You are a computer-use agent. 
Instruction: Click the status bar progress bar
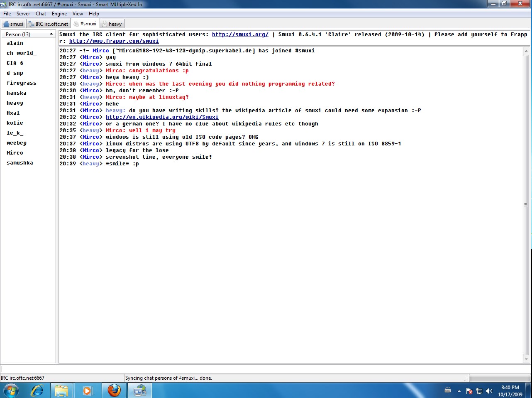[499, 378]
